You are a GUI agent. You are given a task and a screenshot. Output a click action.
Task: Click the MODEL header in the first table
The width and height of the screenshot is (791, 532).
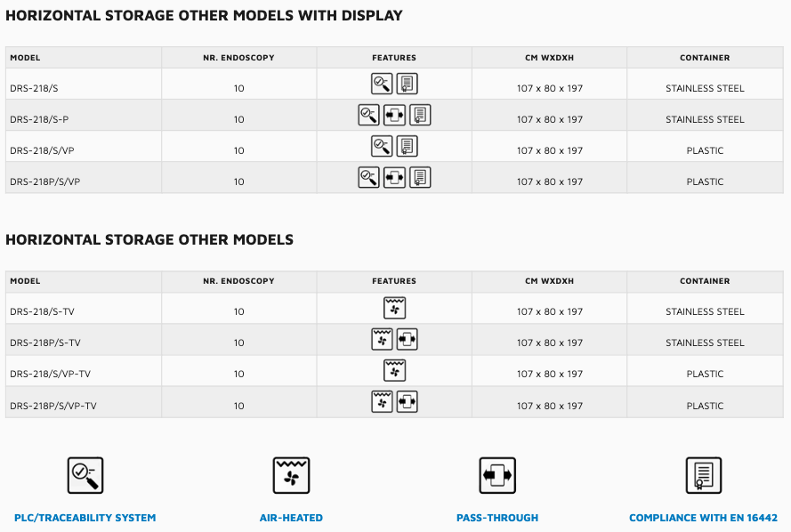click(25, 58)
